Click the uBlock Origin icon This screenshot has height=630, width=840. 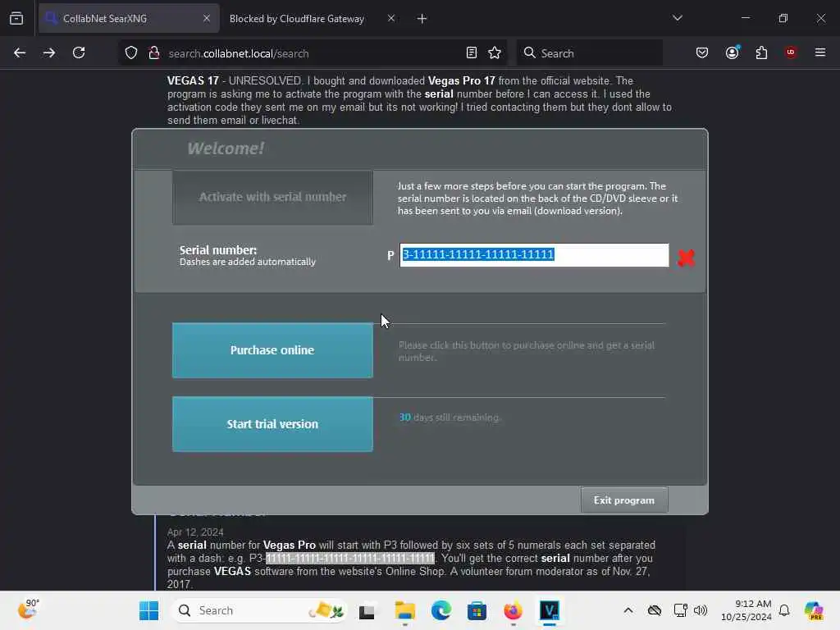click(791, 53)
